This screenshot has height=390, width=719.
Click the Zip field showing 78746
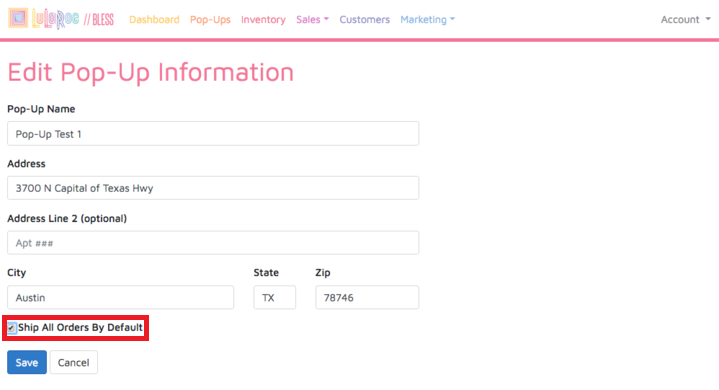click(x=367, y=297)
